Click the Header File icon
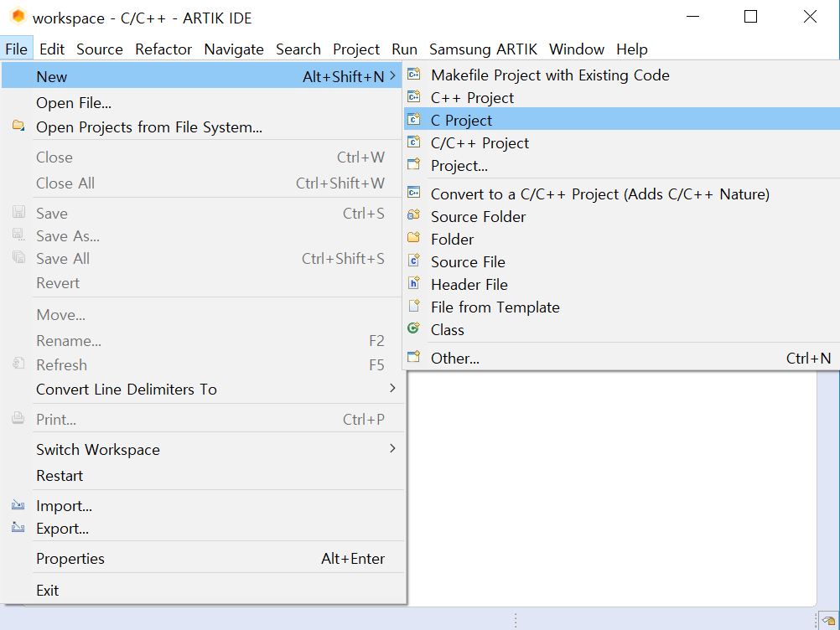 click(x=413, y=283)
